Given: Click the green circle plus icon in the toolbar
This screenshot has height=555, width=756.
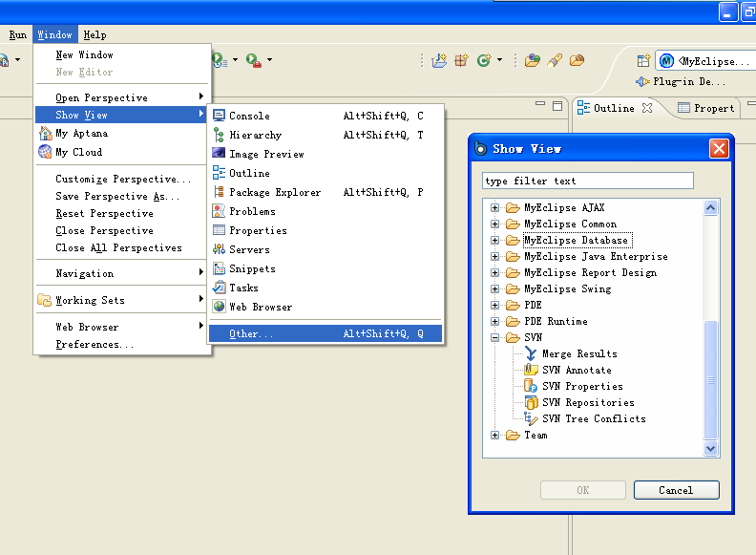Looking at the screenshot, I should coord(484,60).
